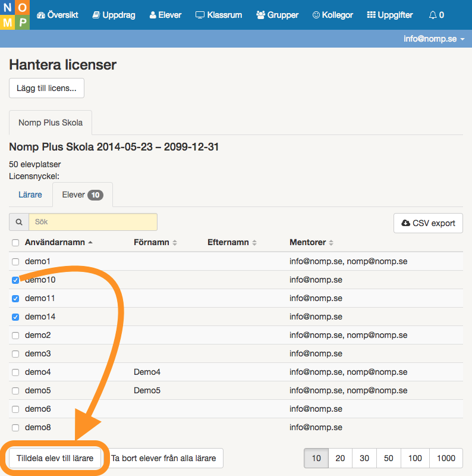Check the demo1 row checkbox

[x=15, y=262]
